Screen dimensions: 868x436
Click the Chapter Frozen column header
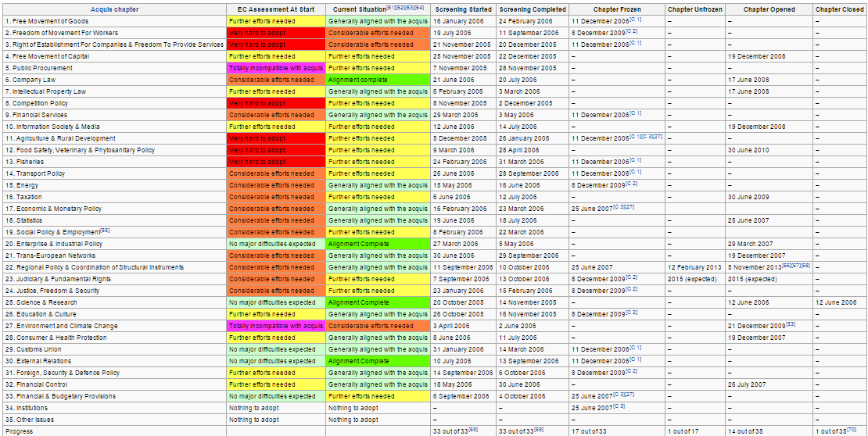616,9
